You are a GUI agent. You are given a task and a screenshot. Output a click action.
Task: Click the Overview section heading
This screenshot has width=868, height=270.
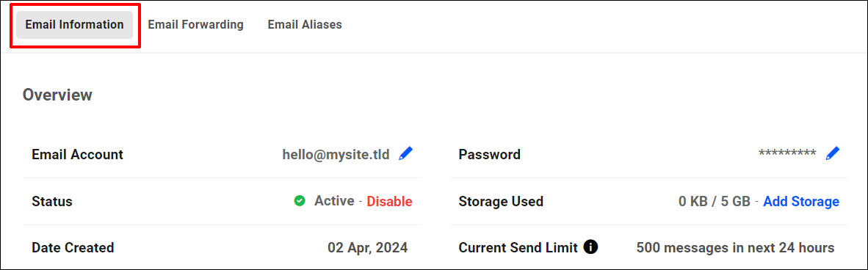[x=57, y=95]
